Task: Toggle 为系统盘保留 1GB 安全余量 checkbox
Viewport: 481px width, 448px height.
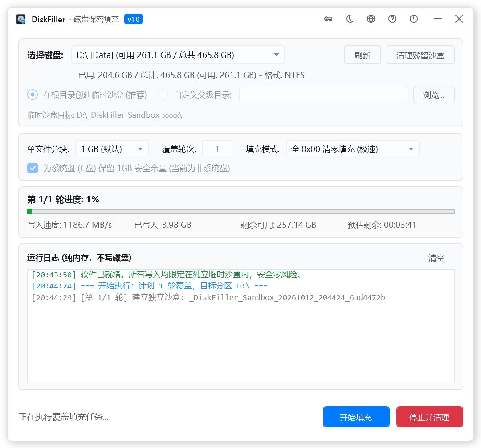Action: tap(33, 168)
